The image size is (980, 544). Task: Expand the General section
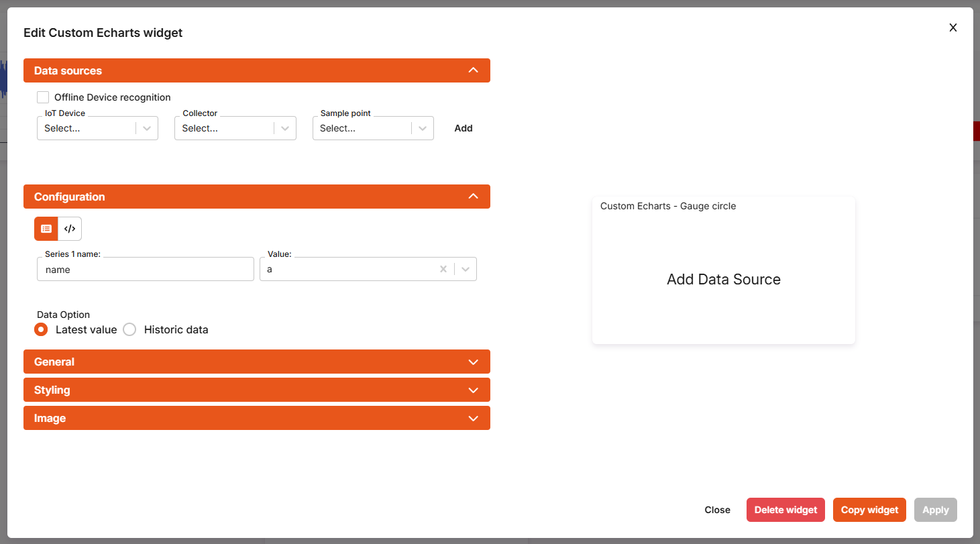[x=257, y=362]
